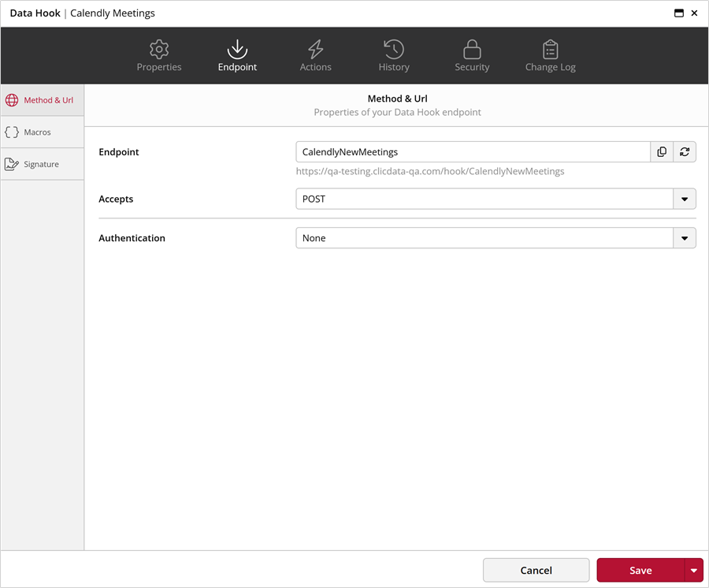Edit the Endpoint name field CalendlyNewMeetings
The width and height of the screenshot is (709, 588).
(x=473, y=152)
